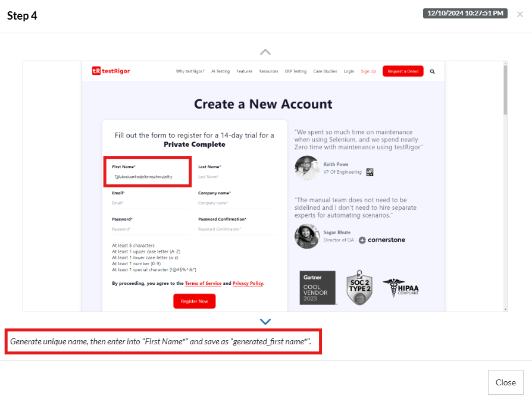This screenshot has height=402, width=532.
Task: Click the SOC 2 Type 2 badge
Action: (x=359, y=288)
